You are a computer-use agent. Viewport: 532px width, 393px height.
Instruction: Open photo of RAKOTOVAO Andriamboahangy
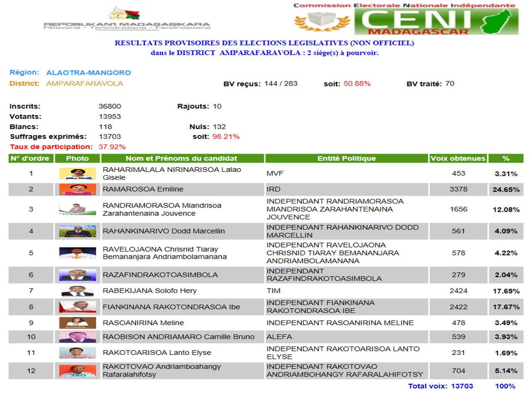[77, 371]
